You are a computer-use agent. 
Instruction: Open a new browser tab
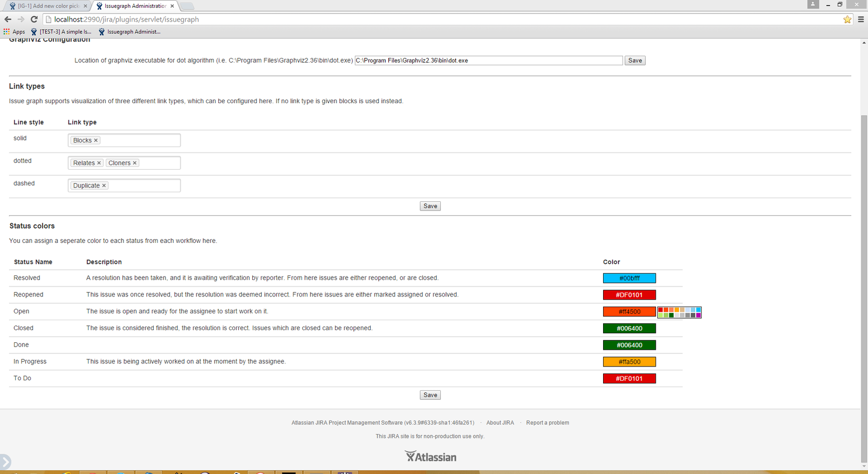(187, 6)
